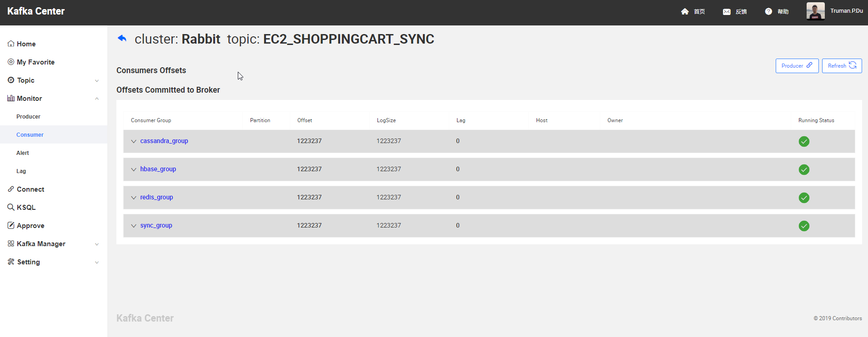Expand the hbase_group row chevron
Screen dimensions: 868x337
click(x=134, y=169)
